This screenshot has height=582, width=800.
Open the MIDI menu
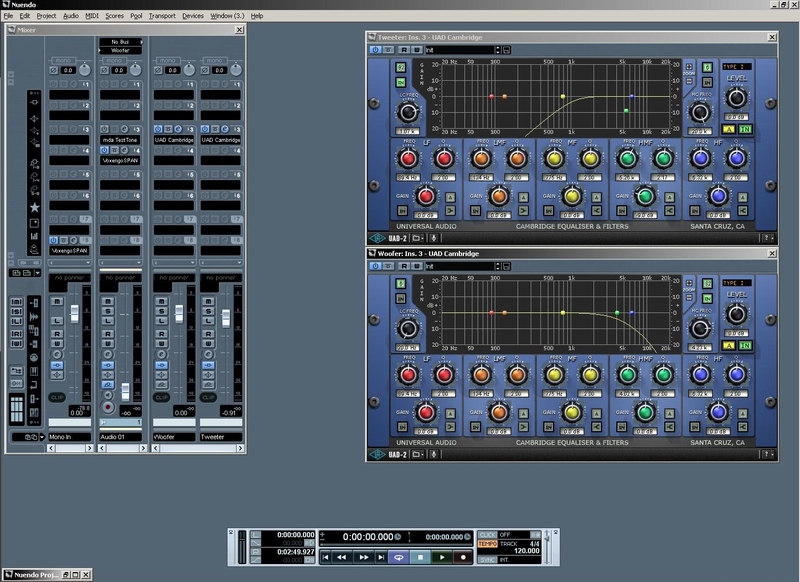(92, 16)
